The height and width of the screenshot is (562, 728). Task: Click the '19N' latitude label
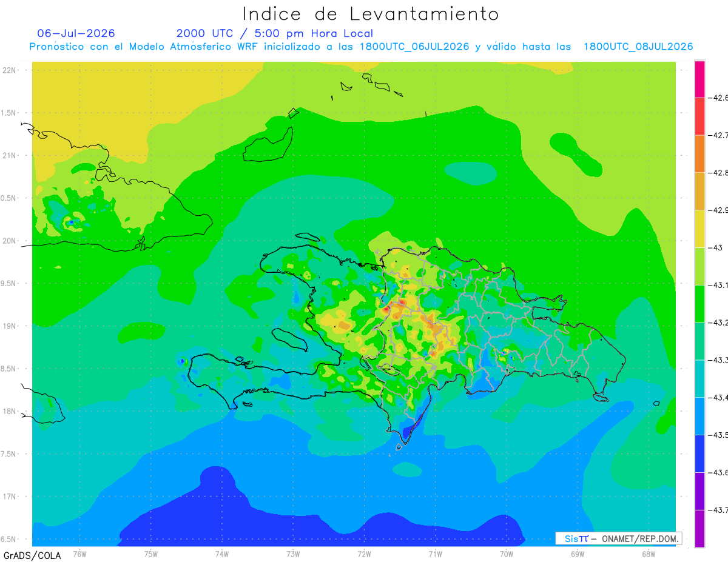click(x=10, y=326)
